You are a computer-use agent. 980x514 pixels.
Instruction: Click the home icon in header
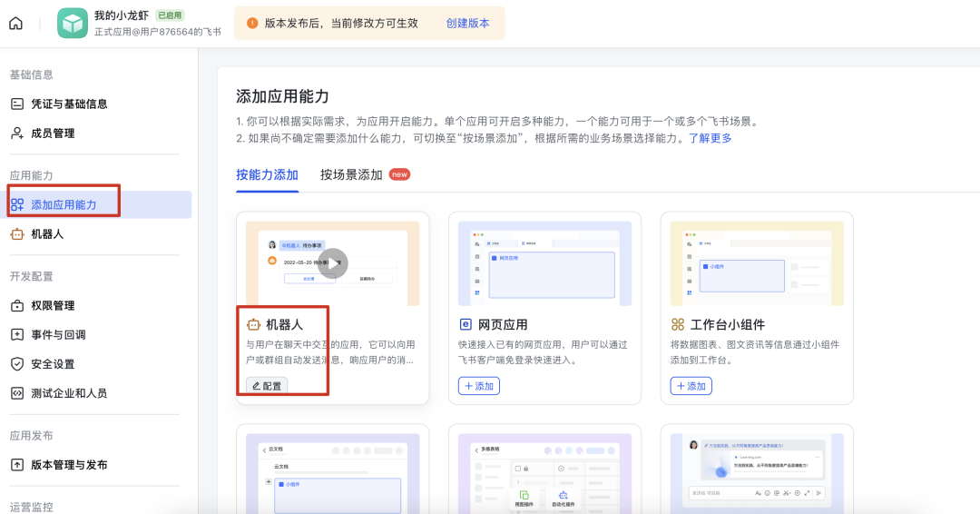coord(16,24)
